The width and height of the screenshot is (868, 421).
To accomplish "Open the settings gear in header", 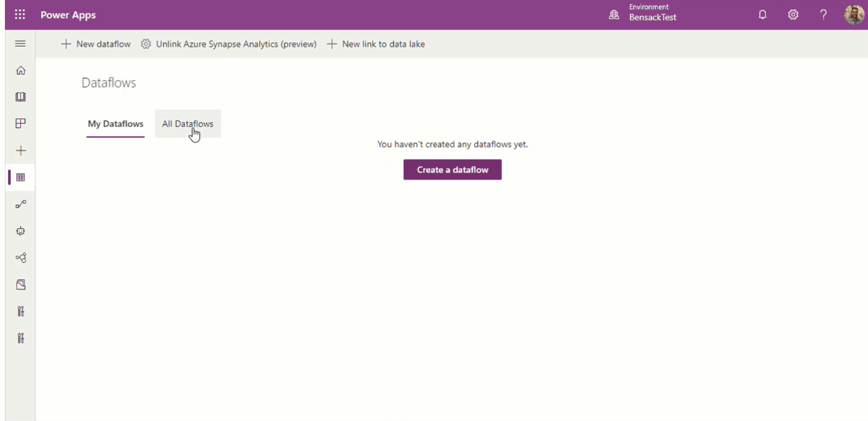I will coord(793,14).
